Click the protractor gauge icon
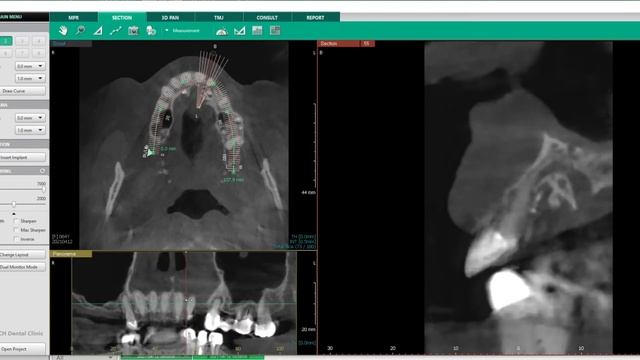This screenshot has height=360, width=640. click(x=222, y=31)
